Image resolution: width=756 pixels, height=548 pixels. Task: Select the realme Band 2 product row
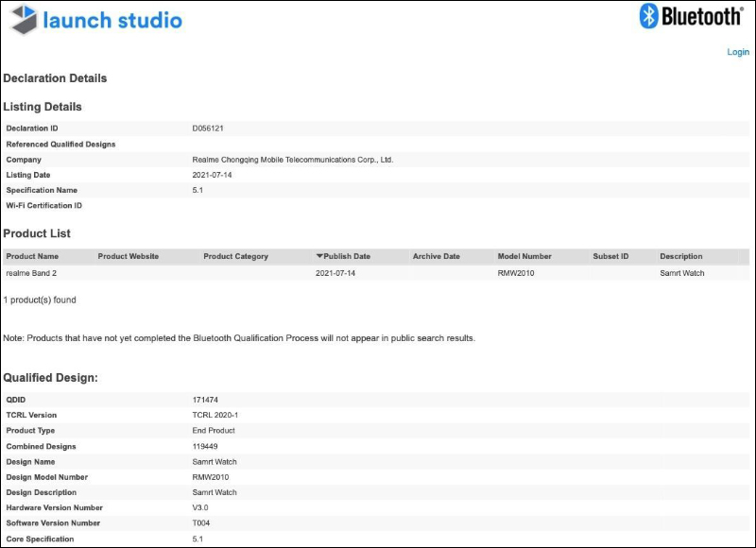point(376,273)
